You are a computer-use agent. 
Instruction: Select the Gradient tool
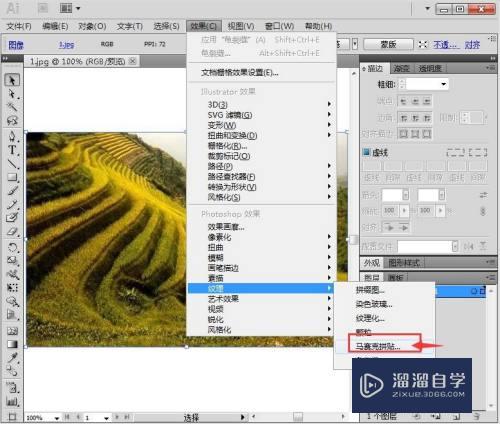[x=12, y=344]
